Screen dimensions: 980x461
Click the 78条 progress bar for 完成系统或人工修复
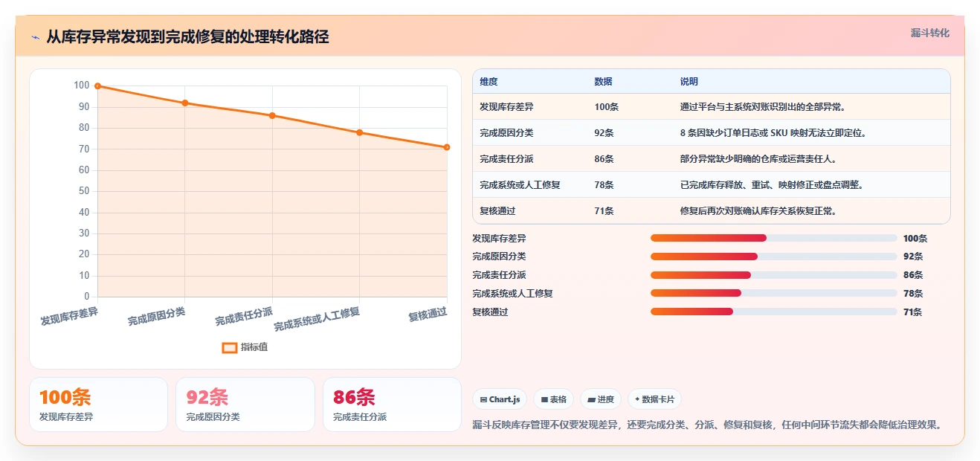click(773, 293)
